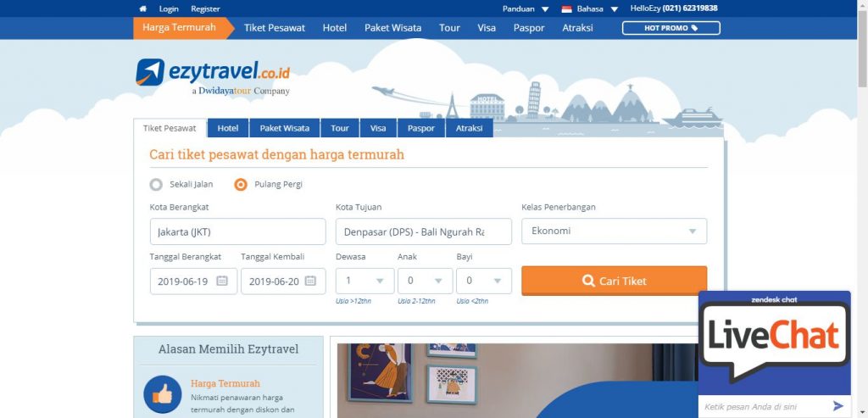
Task: Click the HOT PROMO button
Action: click(x=671, y=28)
